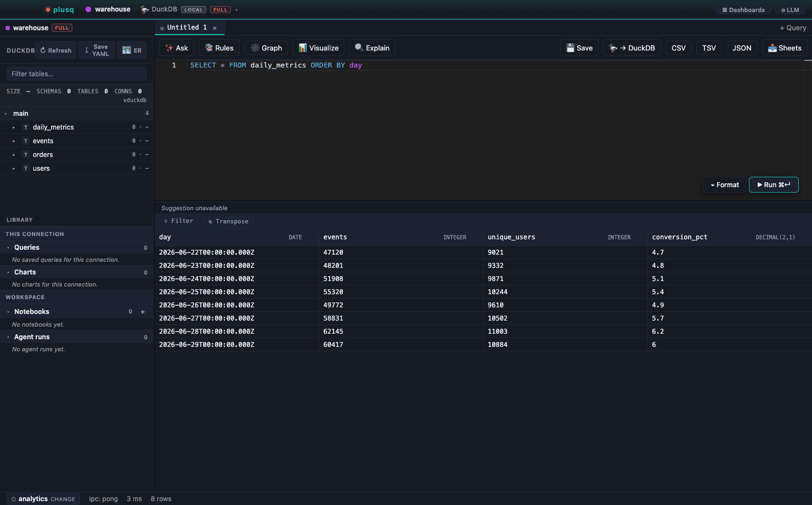
Task: Click the Explain query button
Action: [x=372, y=48]
